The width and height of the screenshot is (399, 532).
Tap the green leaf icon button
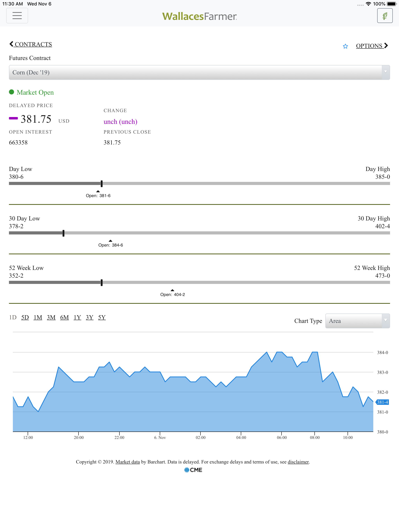tap(385, 16)
